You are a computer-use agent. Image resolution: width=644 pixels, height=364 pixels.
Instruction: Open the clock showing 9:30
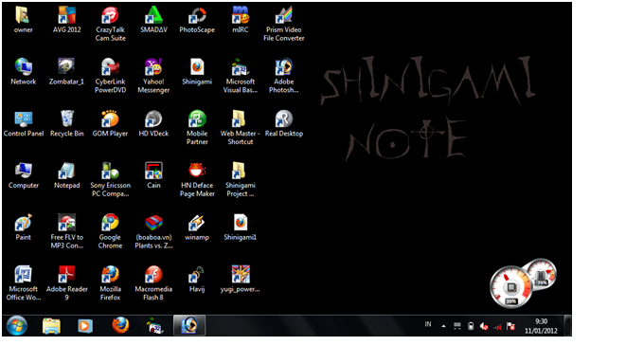coord(541,326)
